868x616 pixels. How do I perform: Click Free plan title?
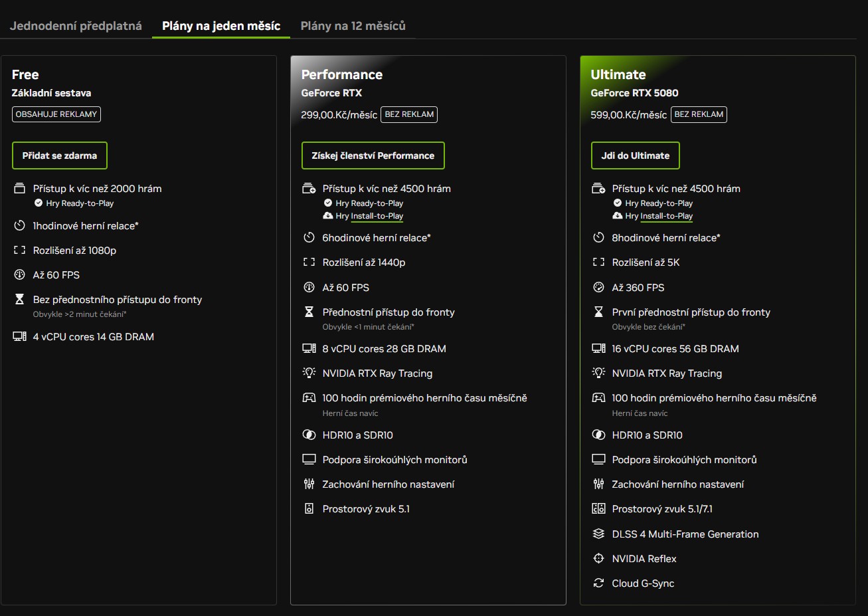[x=25, y=74]
